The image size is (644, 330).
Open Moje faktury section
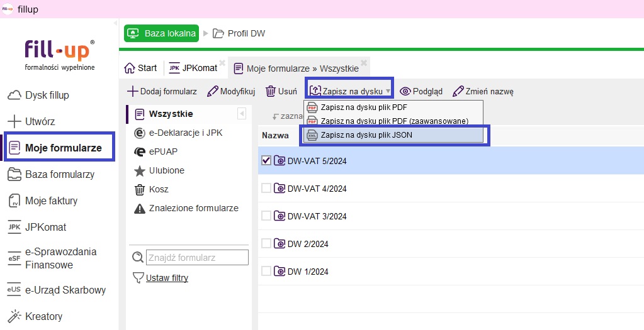43,201
